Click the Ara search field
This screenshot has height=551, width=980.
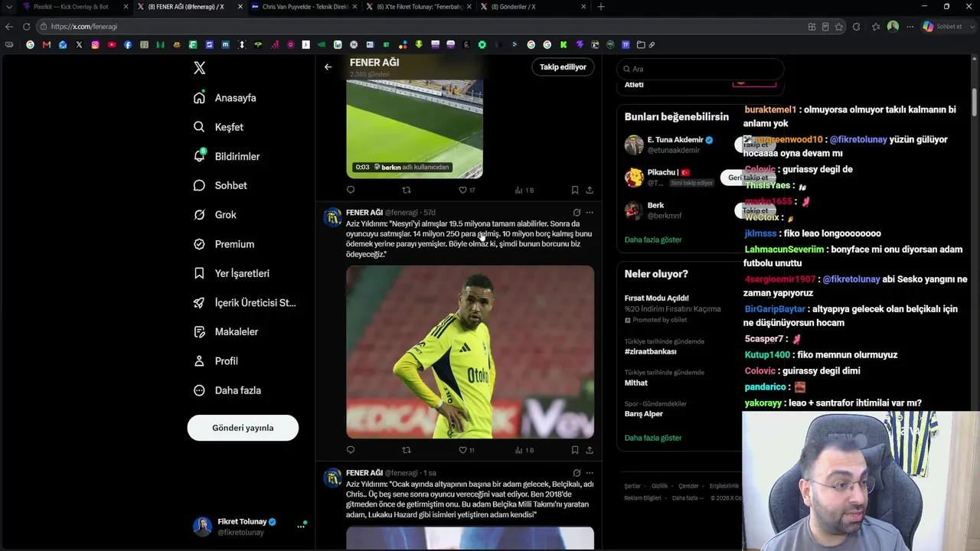pos(701,69)
